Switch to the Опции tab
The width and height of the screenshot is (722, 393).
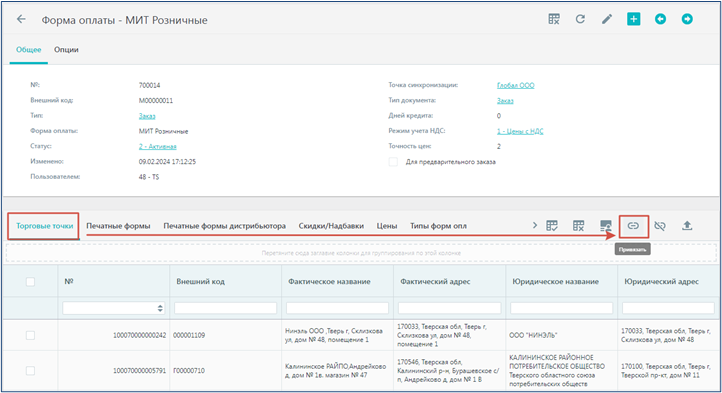tap(66, 50)
